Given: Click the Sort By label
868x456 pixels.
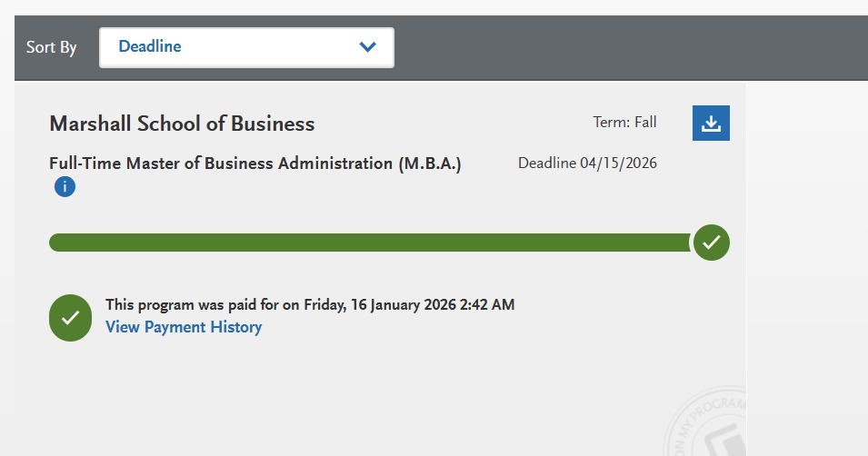Looking at the screenshot, I should click(x=51, y=47).
